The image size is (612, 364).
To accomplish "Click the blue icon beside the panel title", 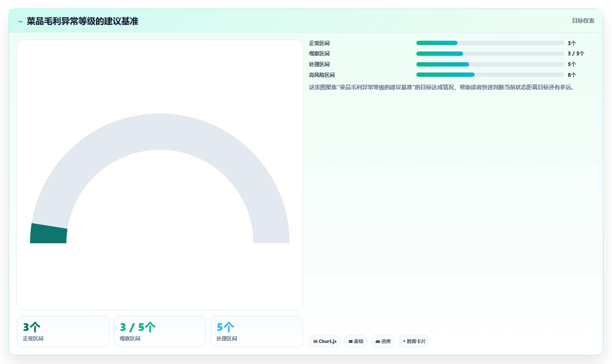I will (20, 21).
